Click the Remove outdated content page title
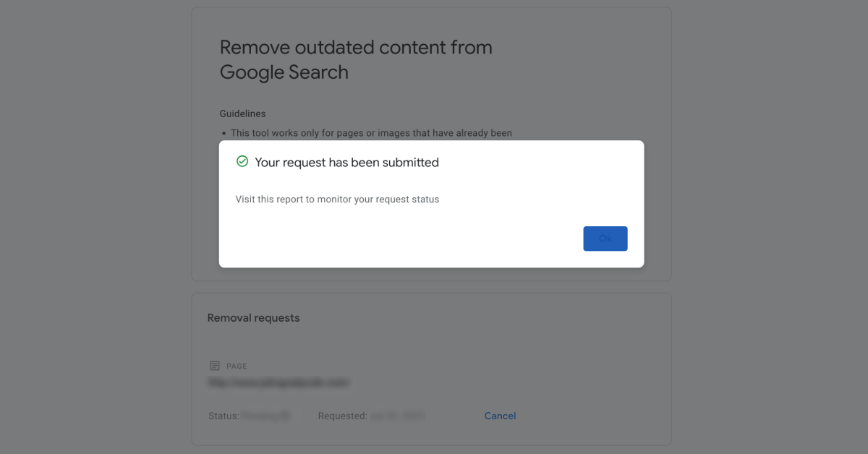868x454 pixels. pyautogui.click(x=356, y=59)
